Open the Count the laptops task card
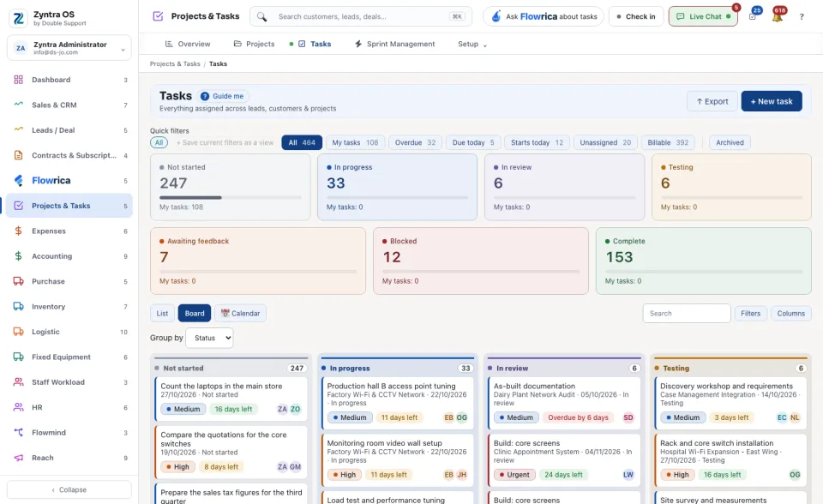The image size is (823, 504). tap(231, 399)
